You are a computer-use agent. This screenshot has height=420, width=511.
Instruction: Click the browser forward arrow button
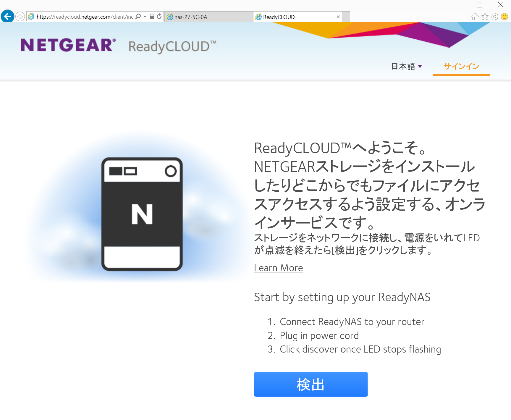click(20, 16)
